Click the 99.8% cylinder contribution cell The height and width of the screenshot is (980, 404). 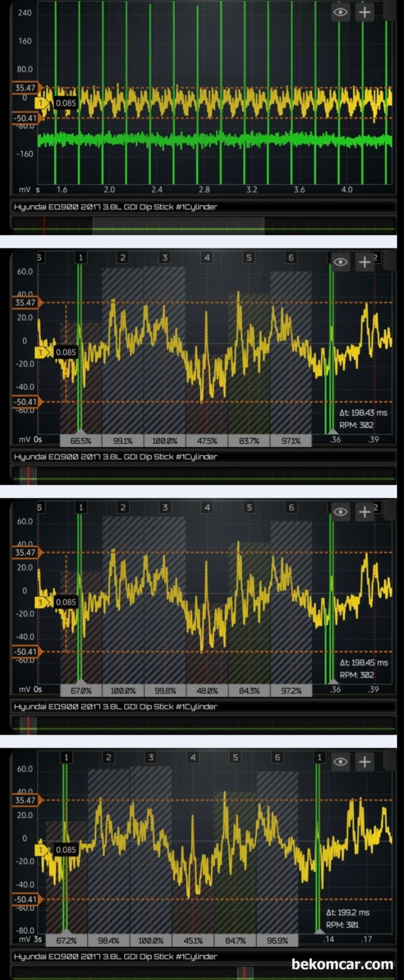coord(165,691)
